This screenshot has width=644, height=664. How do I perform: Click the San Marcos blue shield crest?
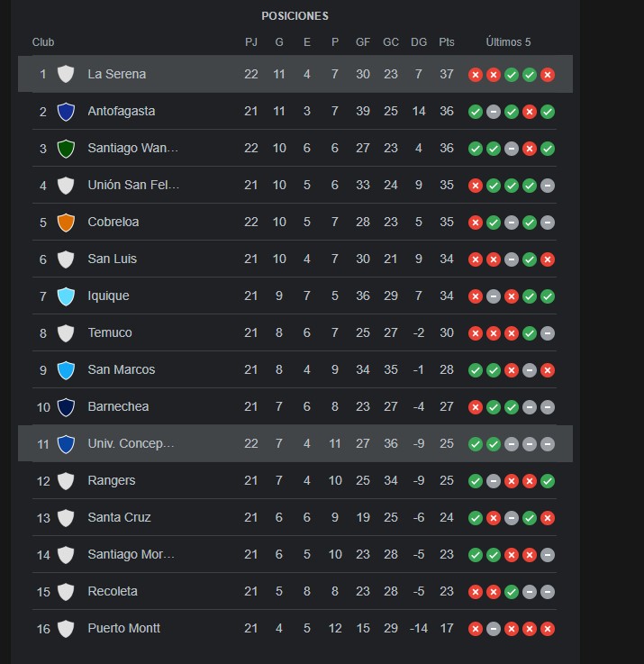(x=66, y=370)
